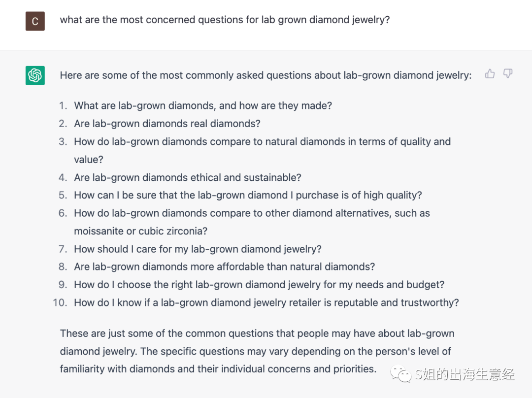The height and width of the screenshot is (398, 532).
Task: Click 'How should I care for' question
Action: [198, 249]
